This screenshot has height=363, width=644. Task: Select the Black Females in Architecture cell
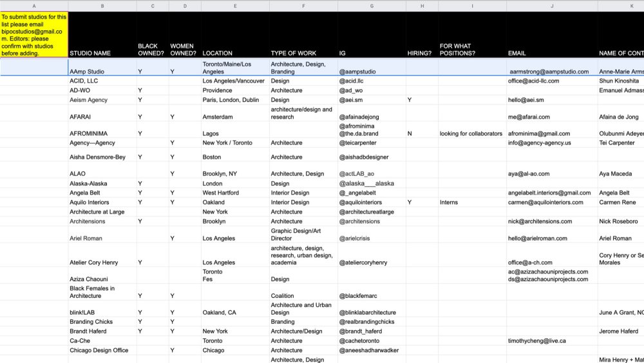[x=102, y=292]
